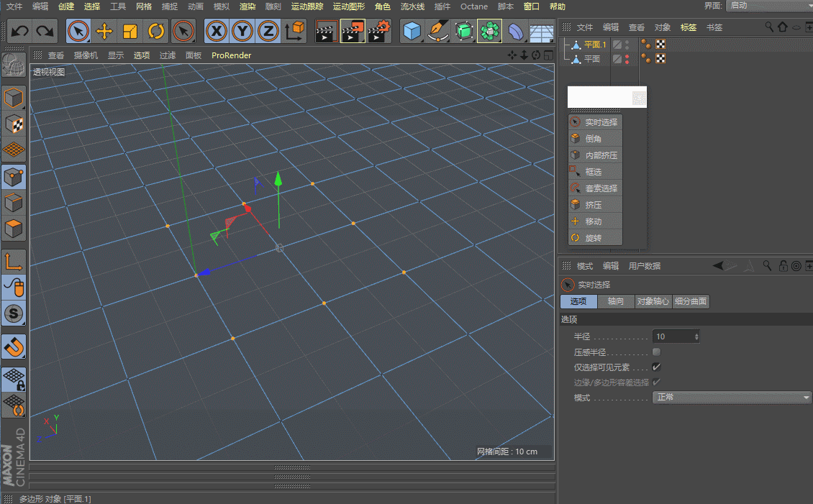Image resolution: width=813 pixels, height=504 pixels.
Task: Select the Move tool in top toolbar
Action: tap(104, 31)
